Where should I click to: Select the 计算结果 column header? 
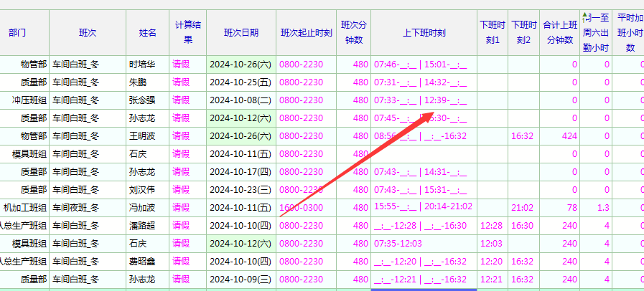[188, 33]
